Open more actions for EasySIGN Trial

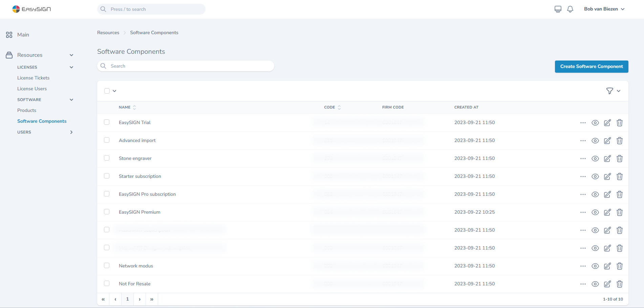click(x=583, y=123)
